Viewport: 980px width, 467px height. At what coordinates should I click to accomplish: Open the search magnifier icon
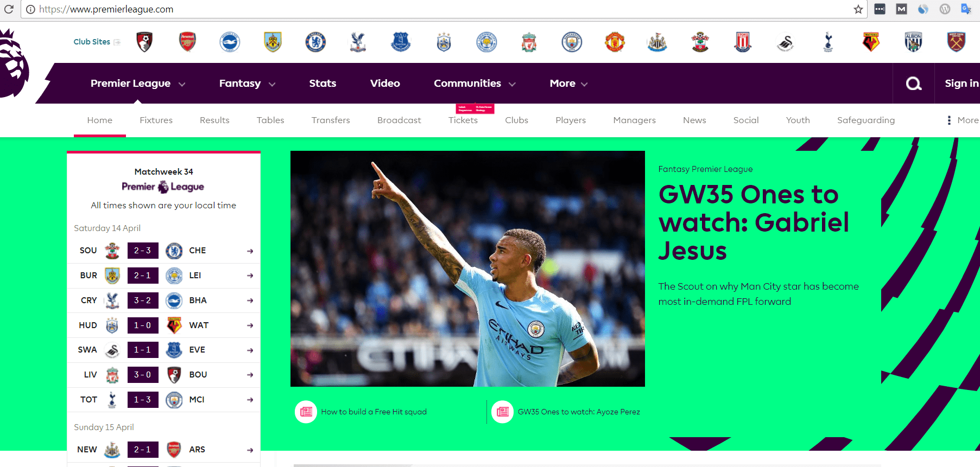coord(914,84)
